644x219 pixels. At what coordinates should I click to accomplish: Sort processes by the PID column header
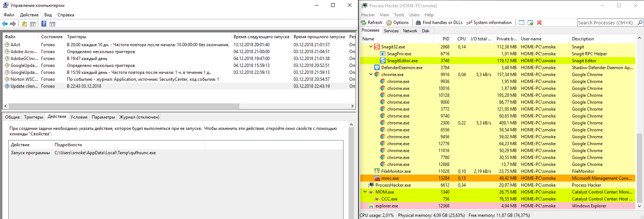443,39
